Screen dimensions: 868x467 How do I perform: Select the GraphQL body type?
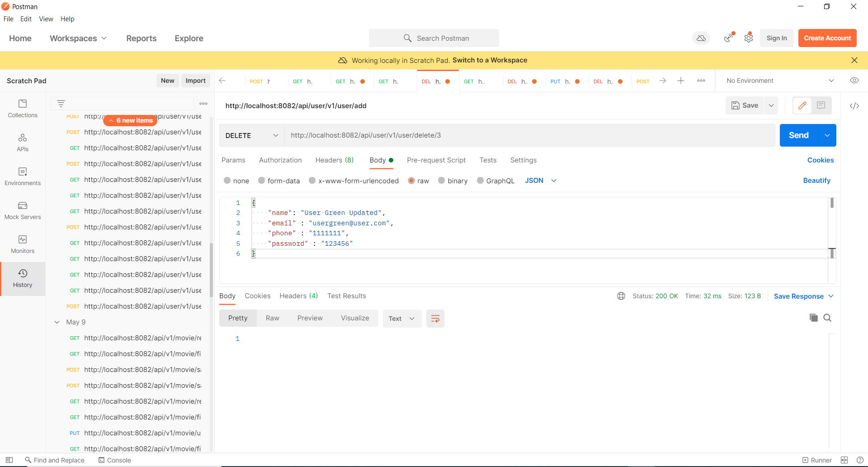click(x=481, y=181)
